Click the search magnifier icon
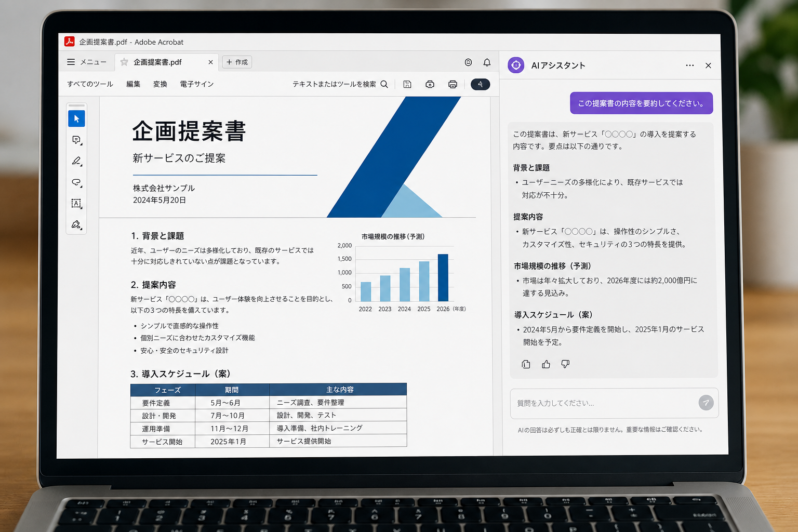798x532 pixels. tap(384, 84)
